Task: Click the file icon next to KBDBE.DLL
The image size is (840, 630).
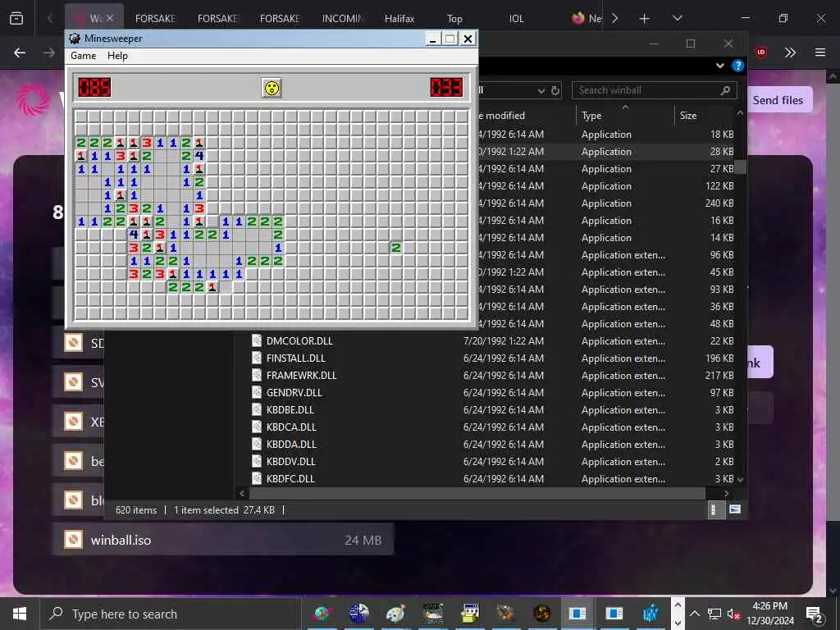Action: coord(257,410)
